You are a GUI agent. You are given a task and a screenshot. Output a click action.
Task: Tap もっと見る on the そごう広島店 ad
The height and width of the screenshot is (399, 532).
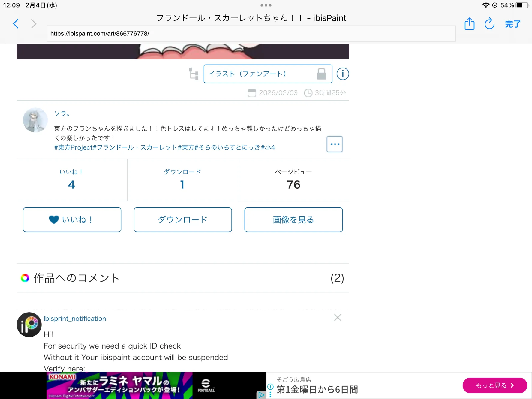(495, 385)
